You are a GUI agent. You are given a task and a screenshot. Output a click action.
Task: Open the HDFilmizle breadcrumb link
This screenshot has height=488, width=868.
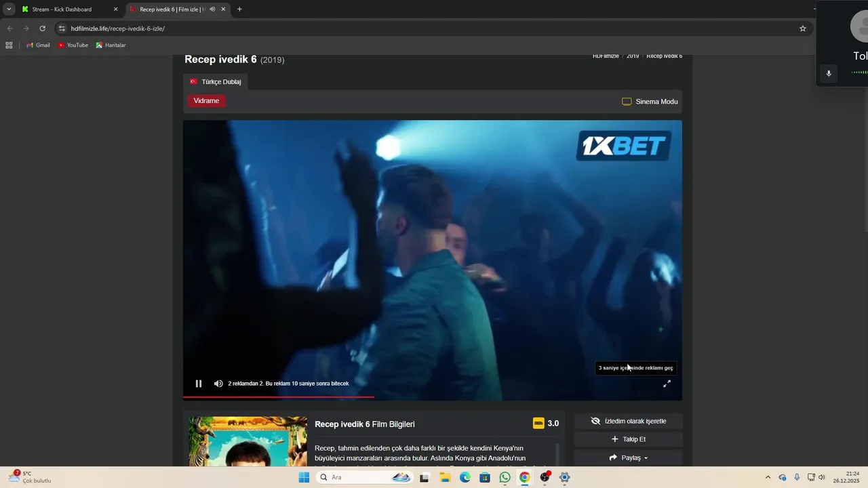tap(606, 56)
